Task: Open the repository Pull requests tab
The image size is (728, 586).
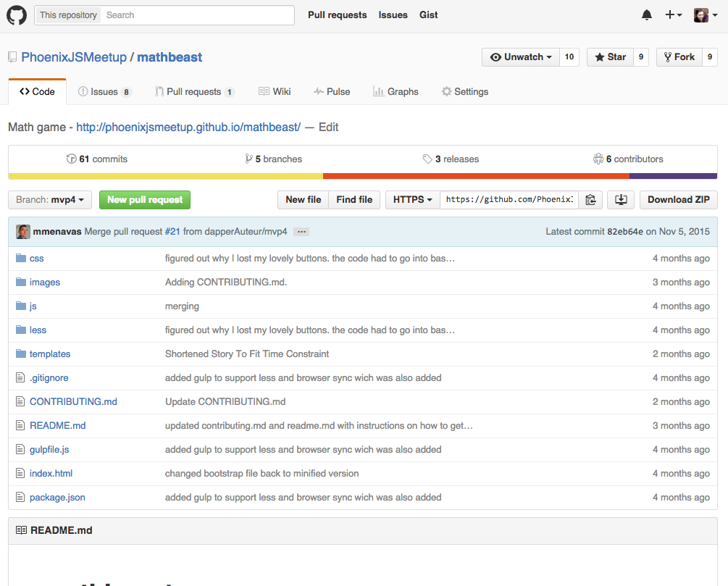Action: [x=195, y=91]
